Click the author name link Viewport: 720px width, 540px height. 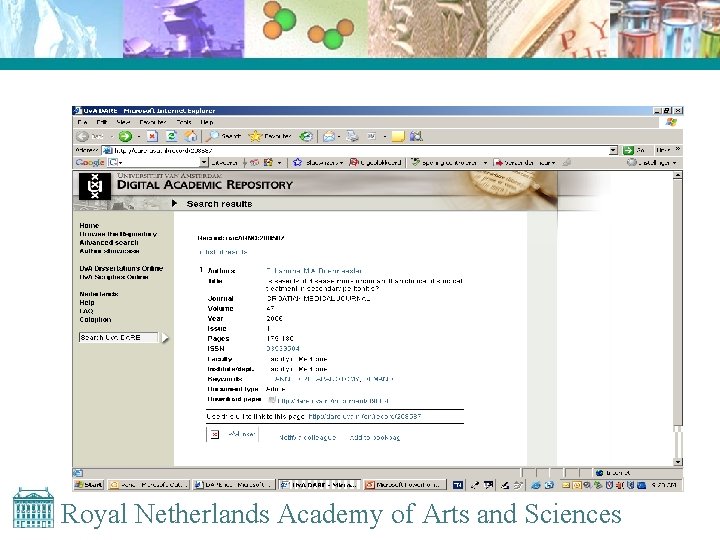click(314, 270)
